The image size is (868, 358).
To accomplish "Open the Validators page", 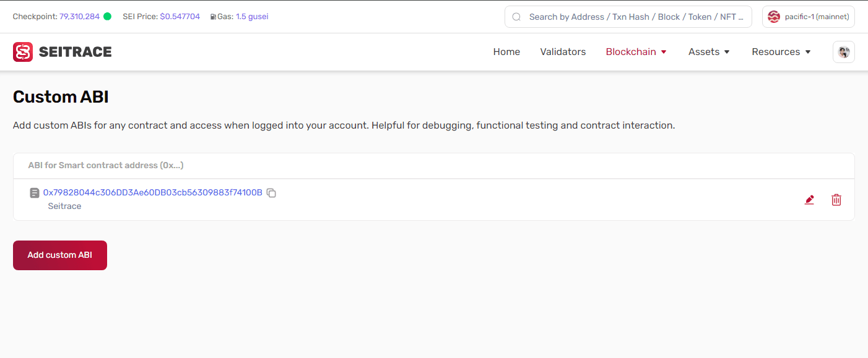I will tap(563, 52).
